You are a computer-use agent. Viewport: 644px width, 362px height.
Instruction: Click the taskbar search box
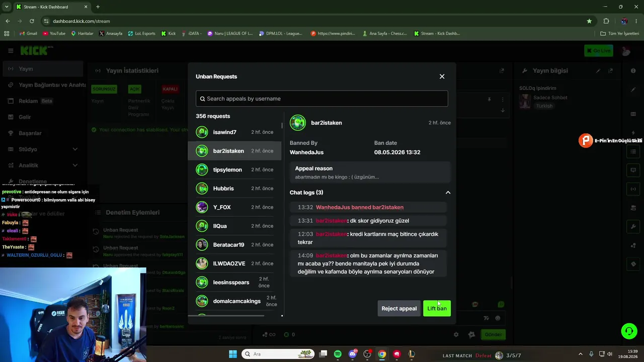pos(278,354)
